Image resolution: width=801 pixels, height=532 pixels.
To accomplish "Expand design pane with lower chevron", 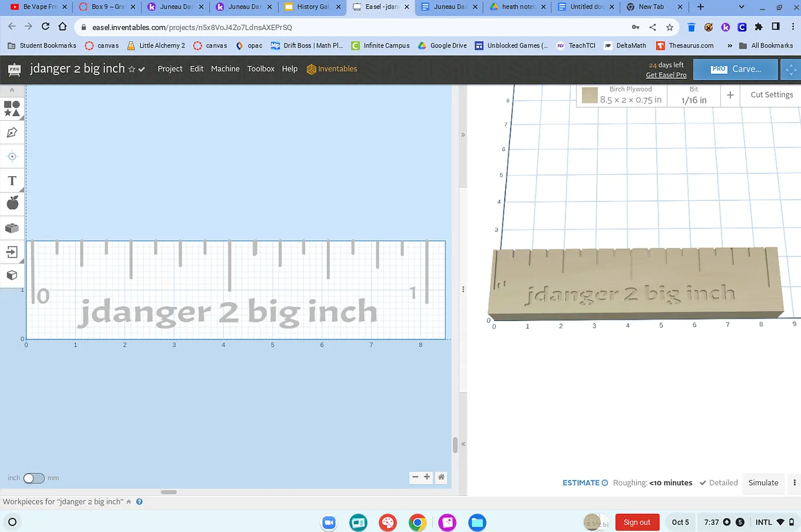I will coord(462,444).
